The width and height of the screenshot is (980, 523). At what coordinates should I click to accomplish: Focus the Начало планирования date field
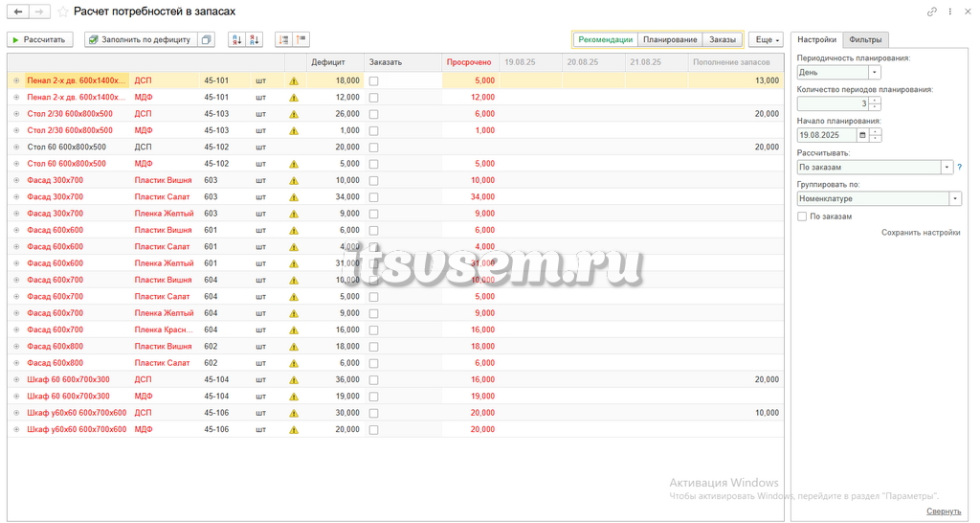pyautogui.click(x=827, y=135)
